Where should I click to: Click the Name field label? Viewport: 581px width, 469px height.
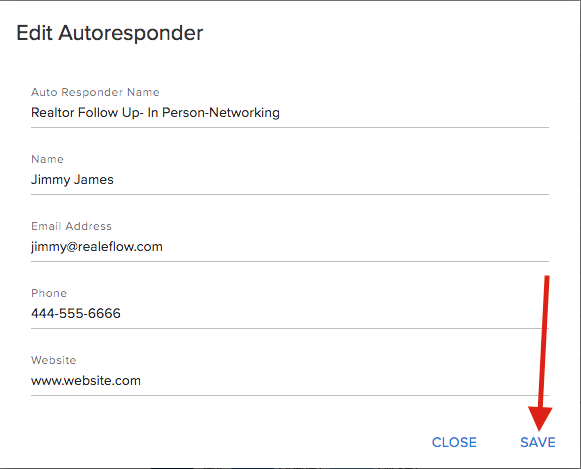click(x=47, y=159)
